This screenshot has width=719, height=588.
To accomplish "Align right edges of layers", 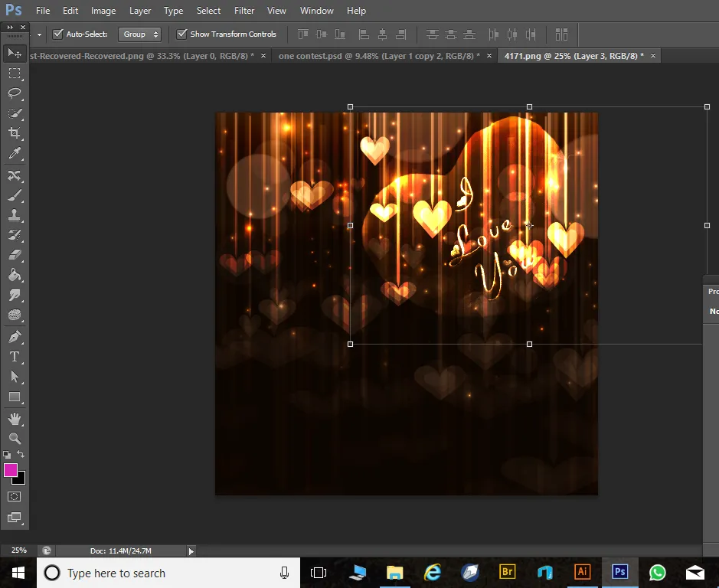I will 400,34.
